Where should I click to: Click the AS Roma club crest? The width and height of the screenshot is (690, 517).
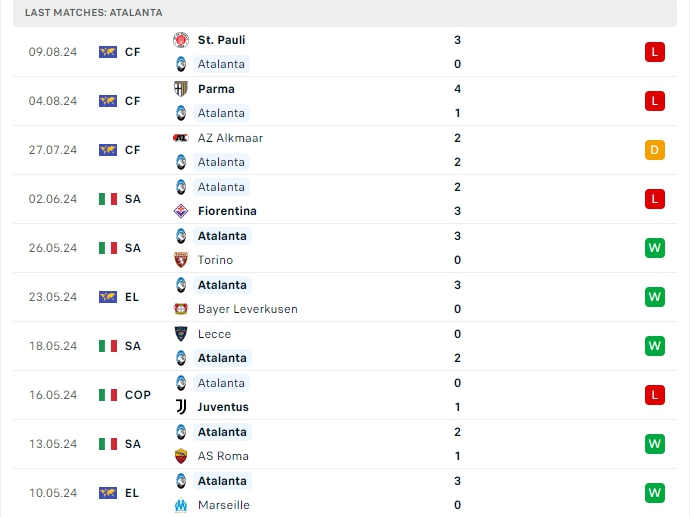[181, 456]
